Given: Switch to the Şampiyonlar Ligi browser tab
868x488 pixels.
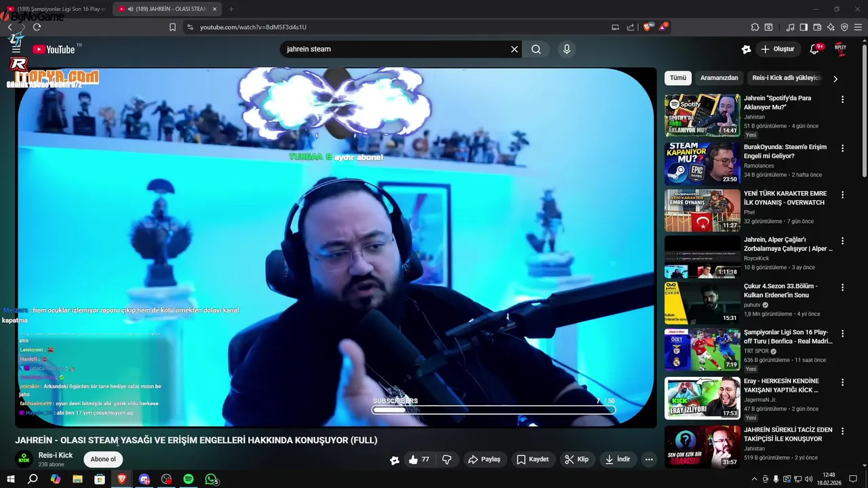Looking at the screenshot, I should click(x=56, y=9).
